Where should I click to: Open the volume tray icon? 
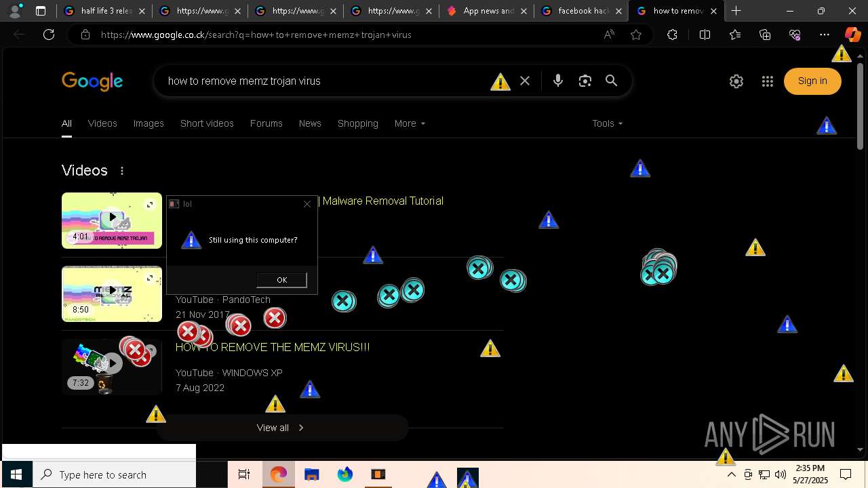click(781, 474)
